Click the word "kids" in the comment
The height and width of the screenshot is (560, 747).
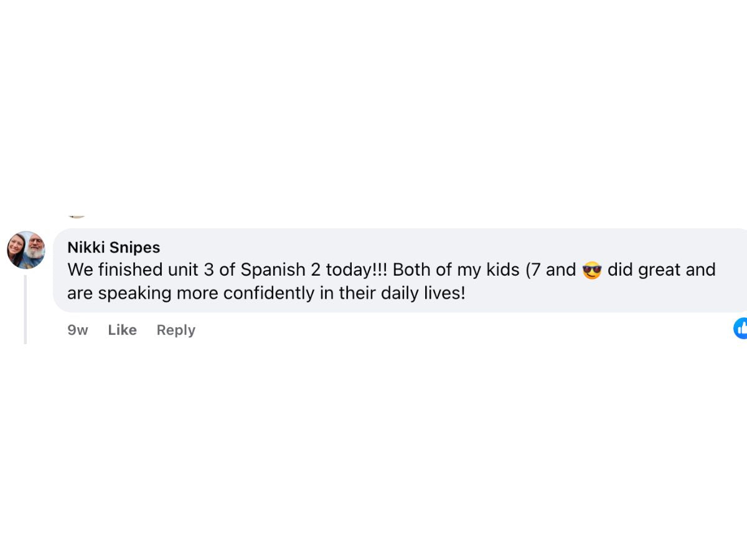(x=502, y=270)
